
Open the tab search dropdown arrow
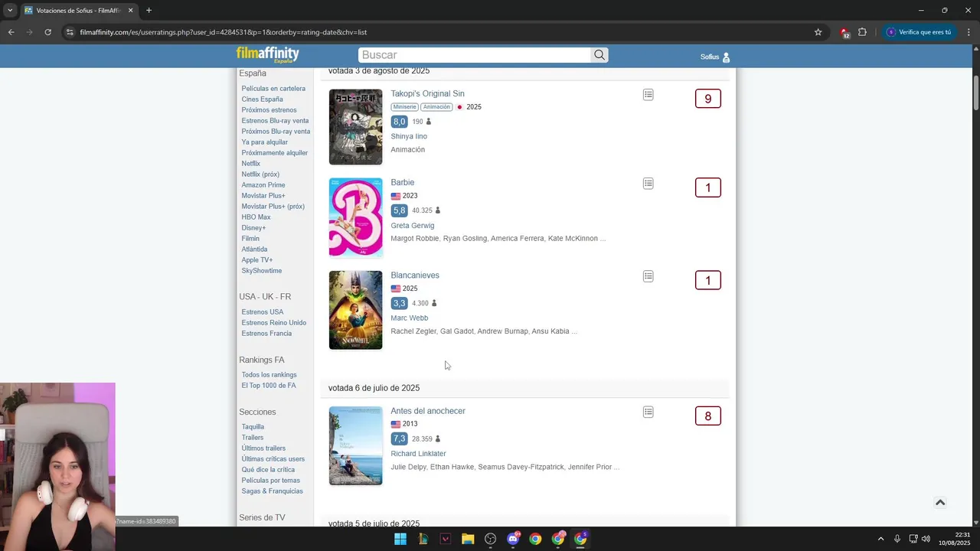(x=10, y=11)
